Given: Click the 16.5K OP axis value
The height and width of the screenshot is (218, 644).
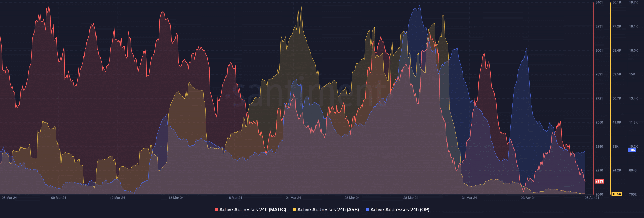Looking at the screenshot, I should click(x=634, y=50).
